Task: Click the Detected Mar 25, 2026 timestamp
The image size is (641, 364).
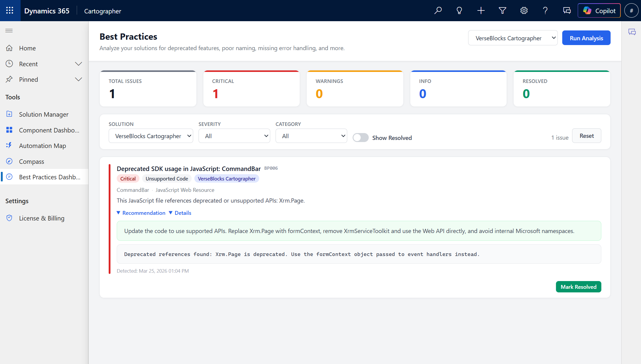Action: 153,271
